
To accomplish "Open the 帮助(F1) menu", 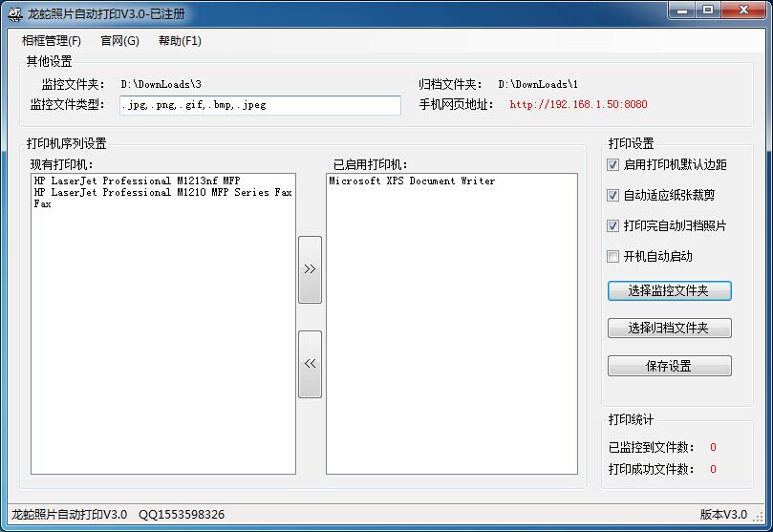I will click(x=180, y=41).
